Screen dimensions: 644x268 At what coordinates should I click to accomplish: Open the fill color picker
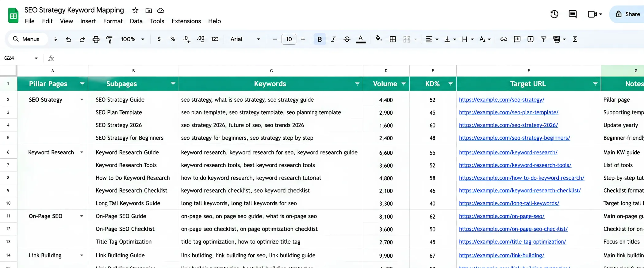click(x=378, y=39)
